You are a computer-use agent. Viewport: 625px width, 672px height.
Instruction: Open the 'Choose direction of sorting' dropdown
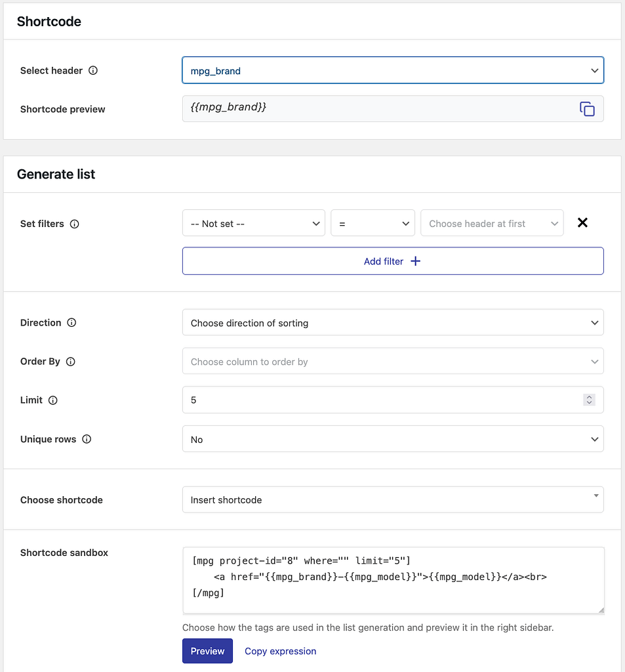[392, 322]
